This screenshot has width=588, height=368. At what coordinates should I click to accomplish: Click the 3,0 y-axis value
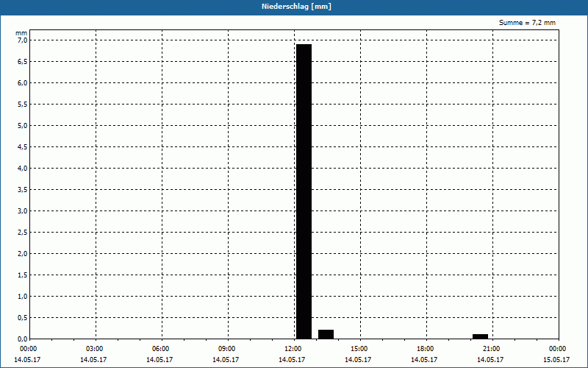pos(22,211)
